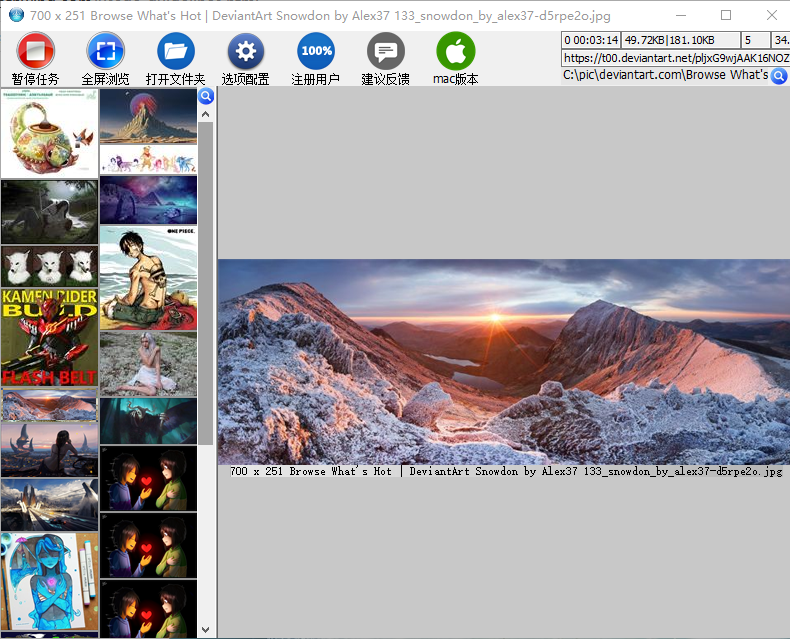Click the thumbnail panel vertical scrollbar thumb

(206, 280)
